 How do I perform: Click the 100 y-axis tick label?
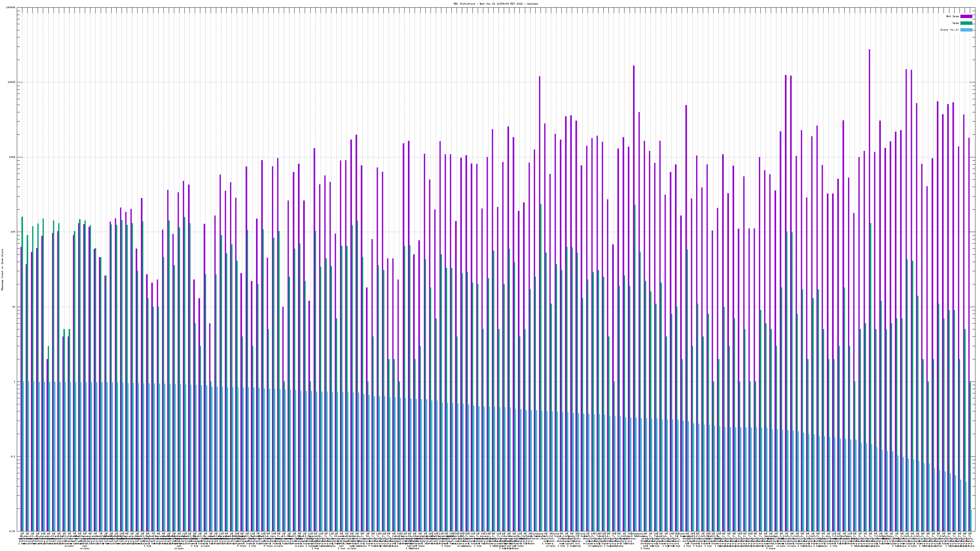pyautogui.click(x=13, y=232)
